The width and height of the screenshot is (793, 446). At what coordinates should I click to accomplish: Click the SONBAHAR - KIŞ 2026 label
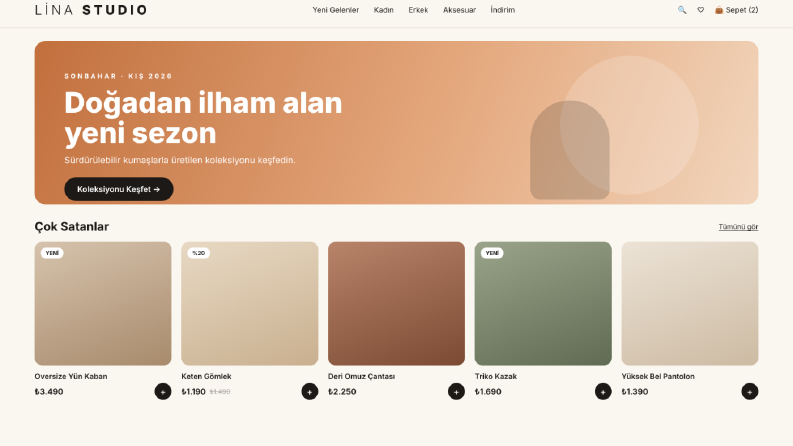(118, 76)
